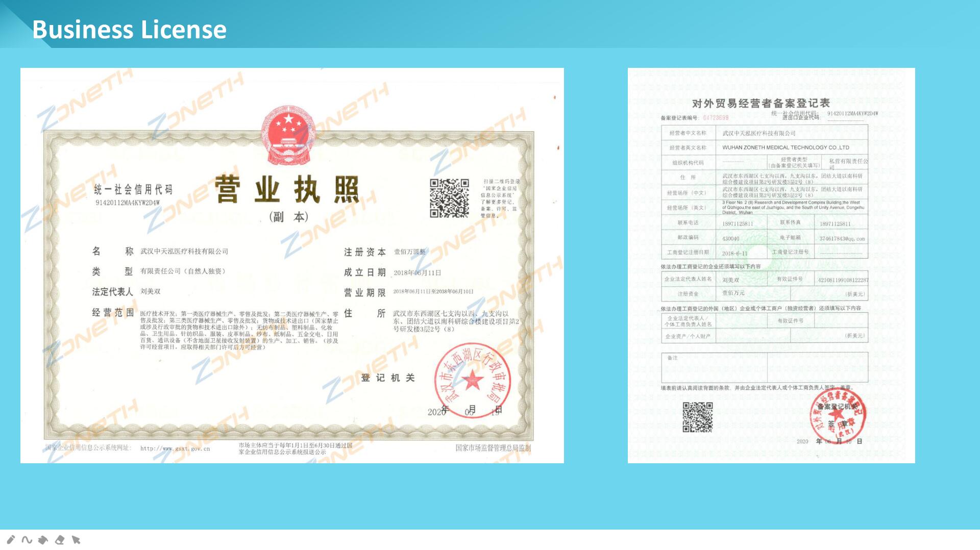Select the paint bucket fill tool
The width and height of the screenshot is (980, 550).
43,539
